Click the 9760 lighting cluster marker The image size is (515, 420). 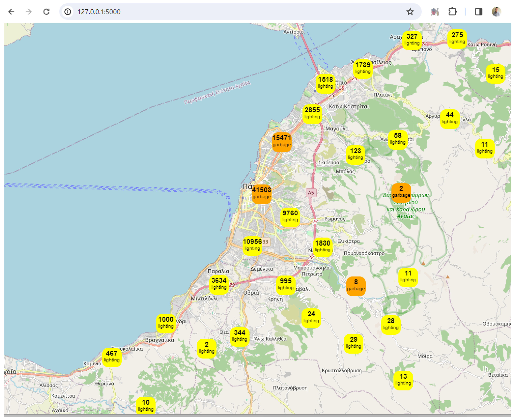[290, 217]
